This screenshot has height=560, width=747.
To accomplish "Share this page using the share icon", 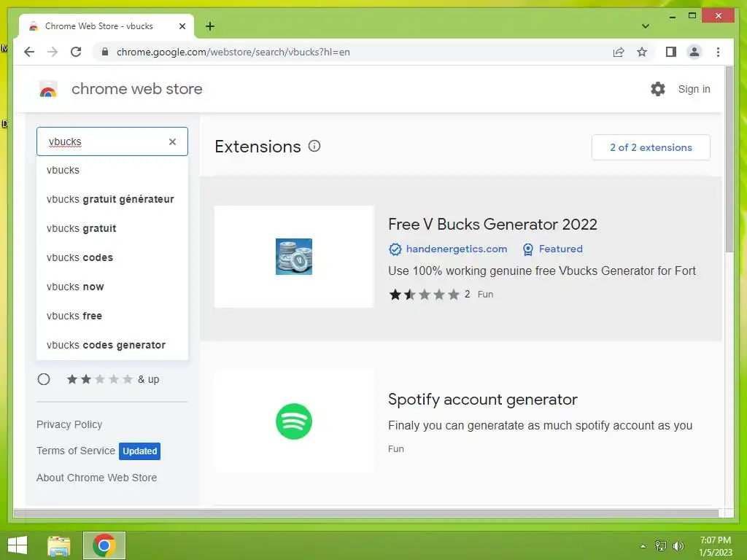I will pyautogui.click(x=619, y=52).
